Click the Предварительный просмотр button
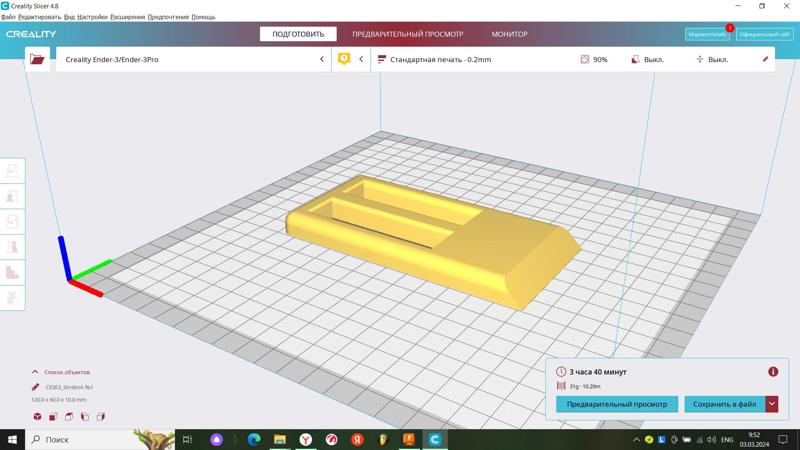This screenshot has width=800, height=450. pyautogui.click(x=617, y=404)
